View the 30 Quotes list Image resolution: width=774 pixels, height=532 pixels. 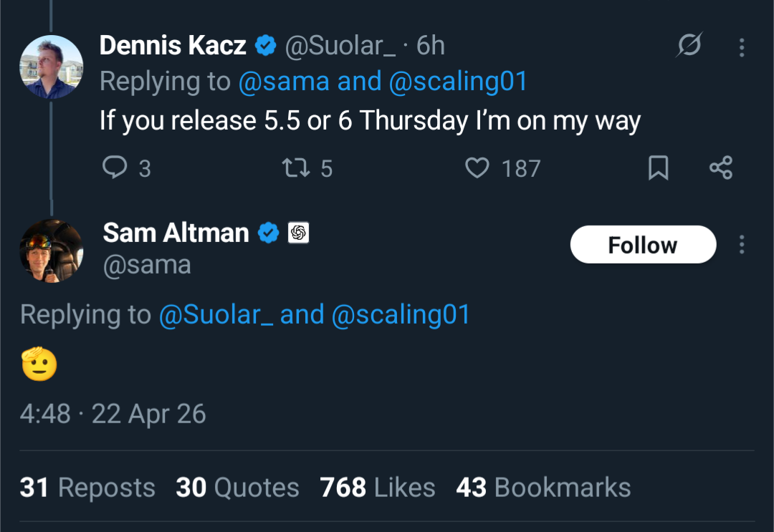pos(237,488)
